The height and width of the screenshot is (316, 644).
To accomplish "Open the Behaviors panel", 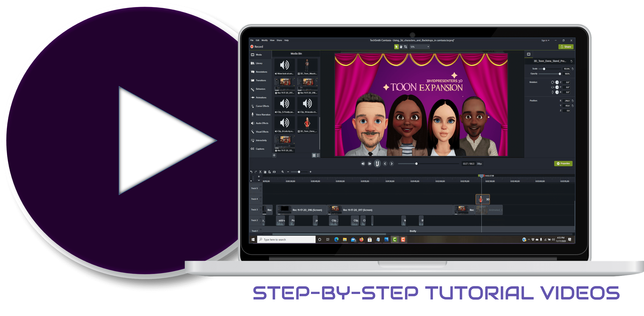I will (x=260, y=89).
